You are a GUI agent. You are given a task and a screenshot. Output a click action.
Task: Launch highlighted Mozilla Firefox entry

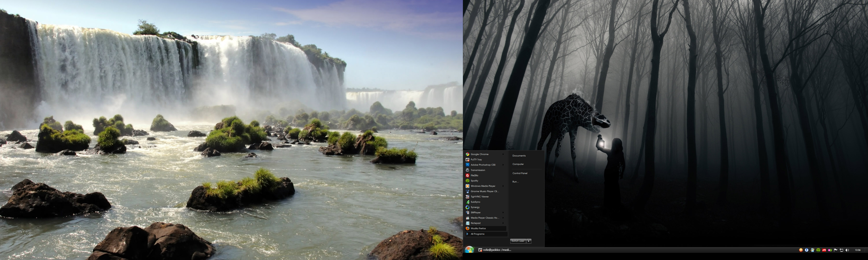coord(486,229)
